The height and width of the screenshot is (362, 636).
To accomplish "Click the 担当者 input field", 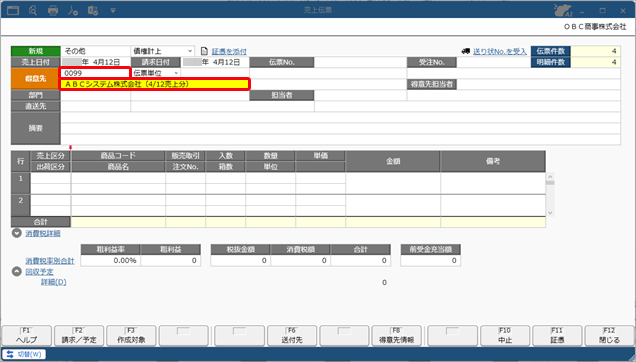I will 360,95.
